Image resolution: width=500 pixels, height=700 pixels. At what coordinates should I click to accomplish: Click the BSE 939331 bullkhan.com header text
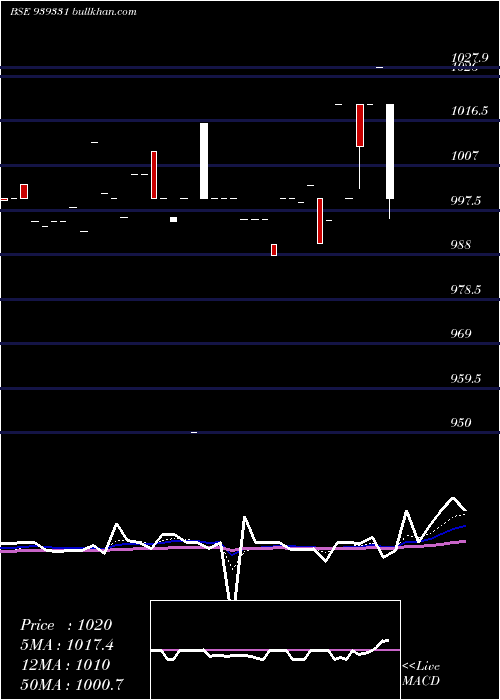(x=74, y=11)
